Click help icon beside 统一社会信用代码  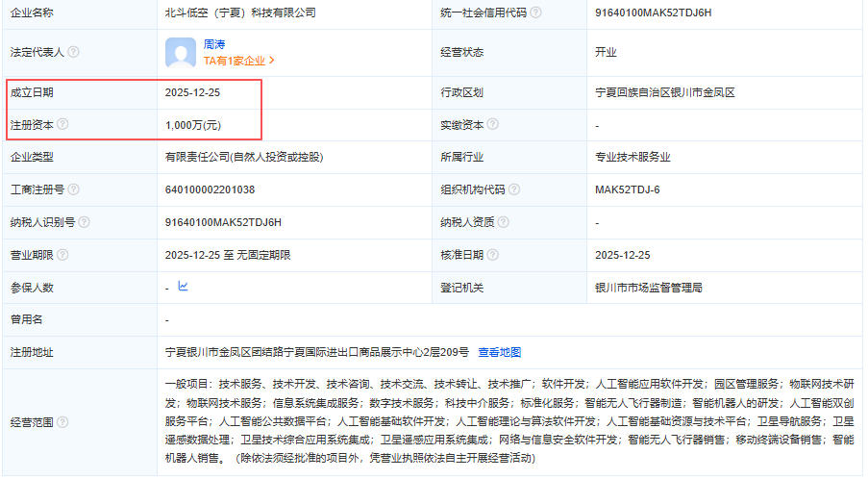pos(535,13)
